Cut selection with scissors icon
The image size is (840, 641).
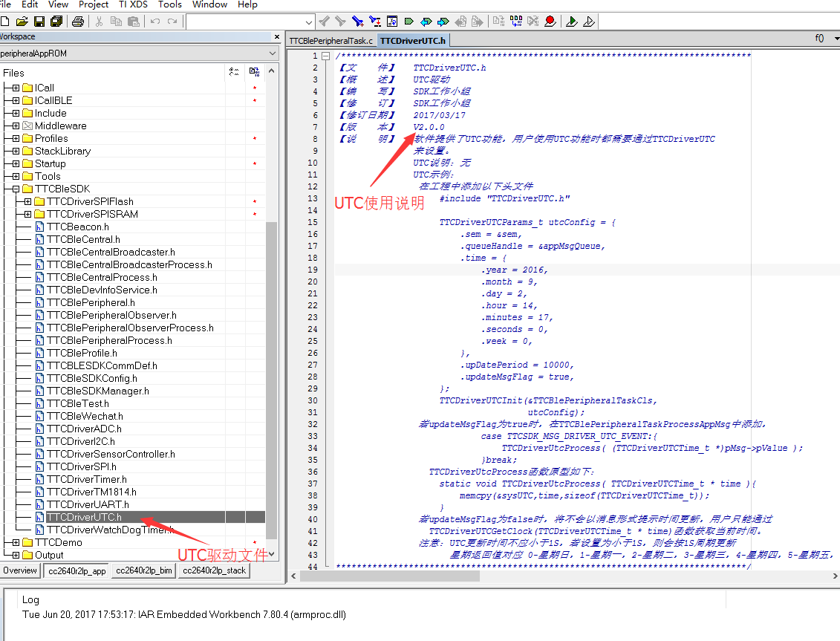pos(99,22)
